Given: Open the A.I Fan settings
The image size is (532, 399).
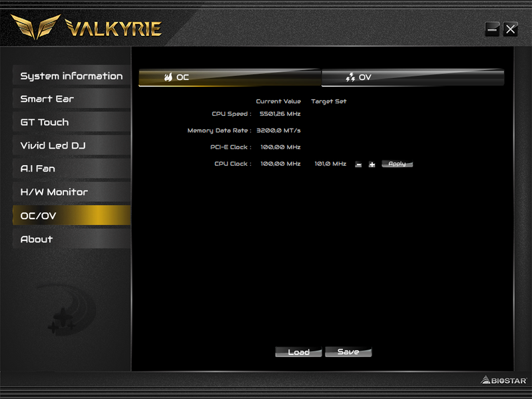Looking at the screenshot, I should [72, 169].
